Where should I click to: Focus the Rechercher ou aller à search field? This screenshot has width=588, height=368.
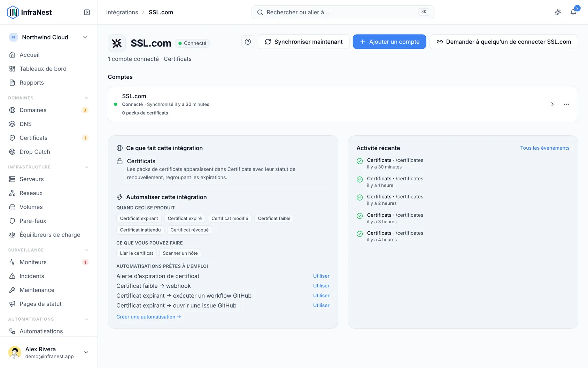(343, 12)
